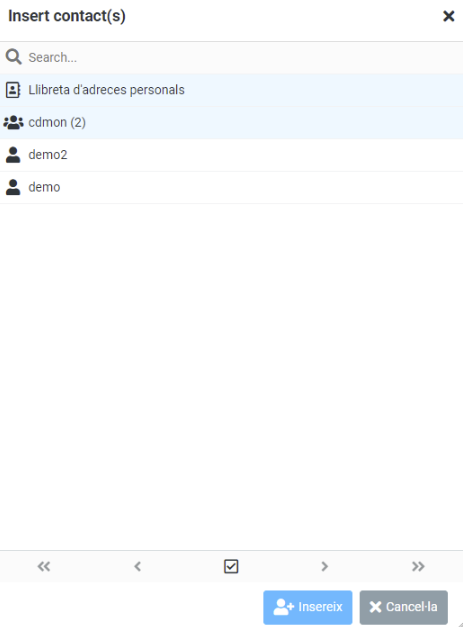
Task: Click the Cancel·la button label
Action: (411, 607)
